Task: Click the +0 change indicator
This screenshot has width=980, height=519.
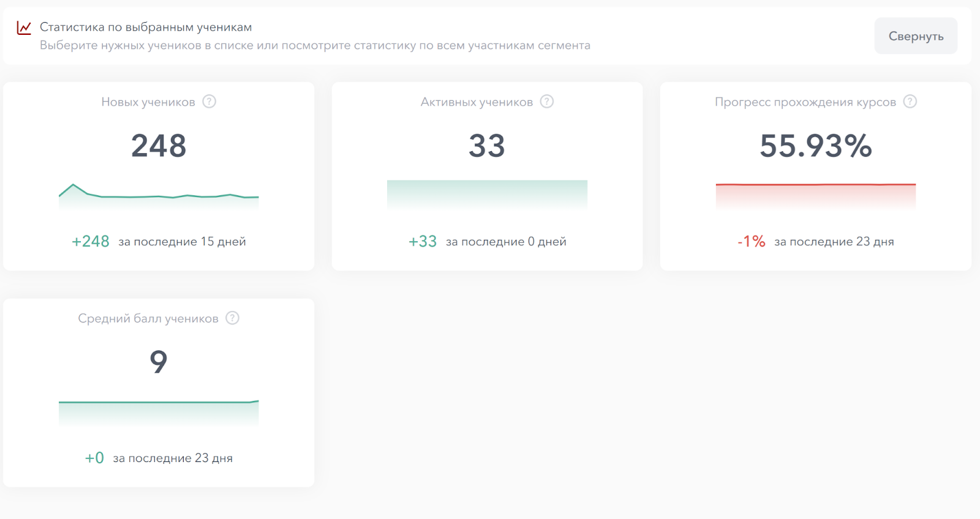Action: (x=94, y=458)
